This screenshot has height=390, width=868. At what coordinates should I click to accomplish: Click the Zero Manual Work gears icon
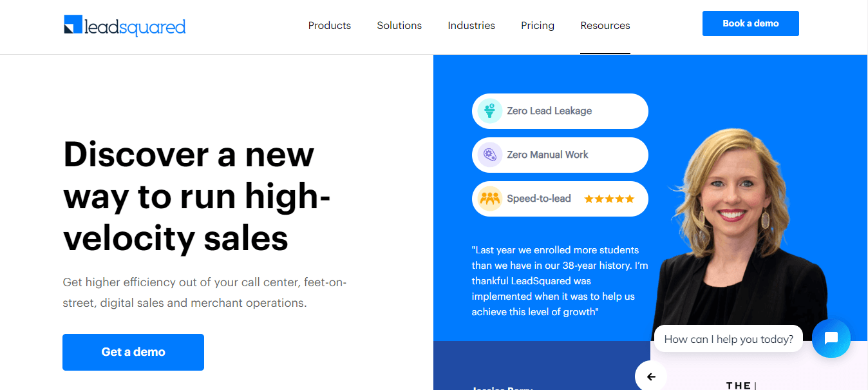tap(490, 155)
